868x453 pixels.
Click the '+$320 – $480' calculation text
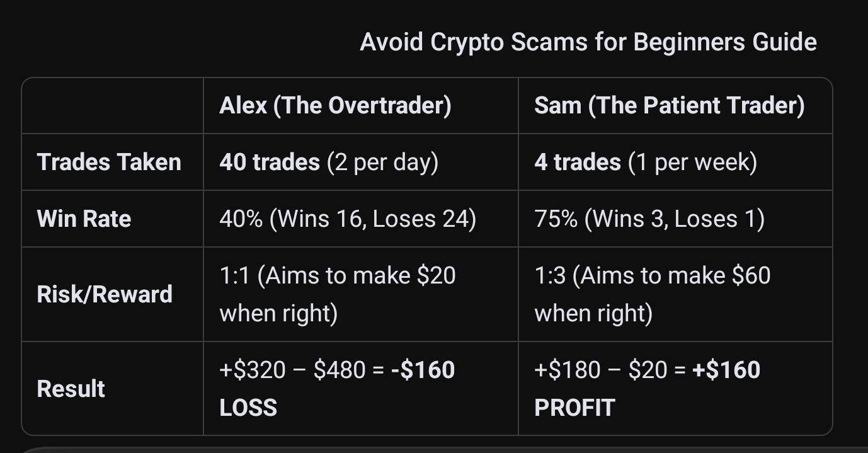point(292,369)
